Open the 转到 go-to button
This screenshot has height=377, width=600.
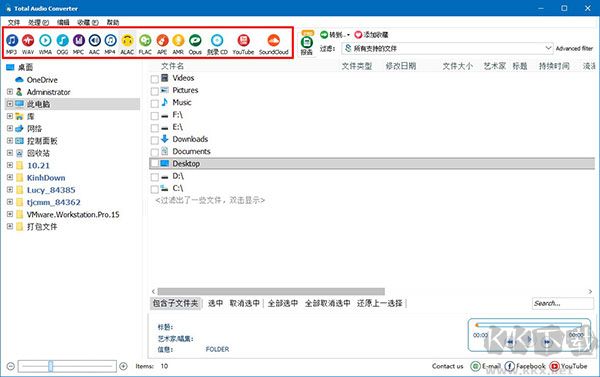pos(335,35)
